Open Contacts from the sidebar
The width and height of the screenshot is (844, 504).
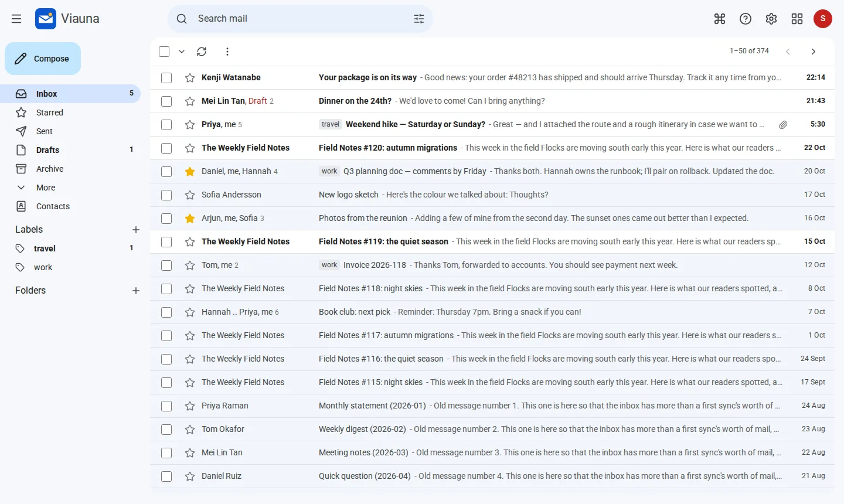[x=70, y=206]
